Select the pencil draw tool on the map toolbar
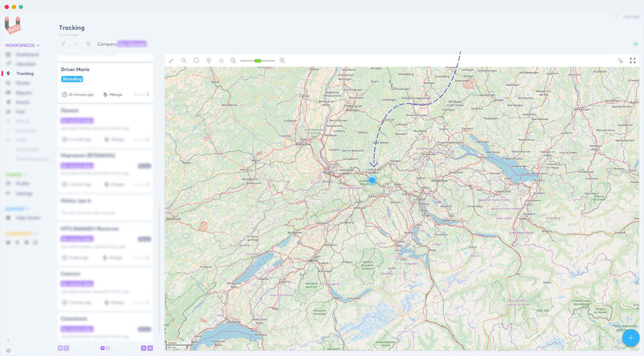 (x=171, y=60)
